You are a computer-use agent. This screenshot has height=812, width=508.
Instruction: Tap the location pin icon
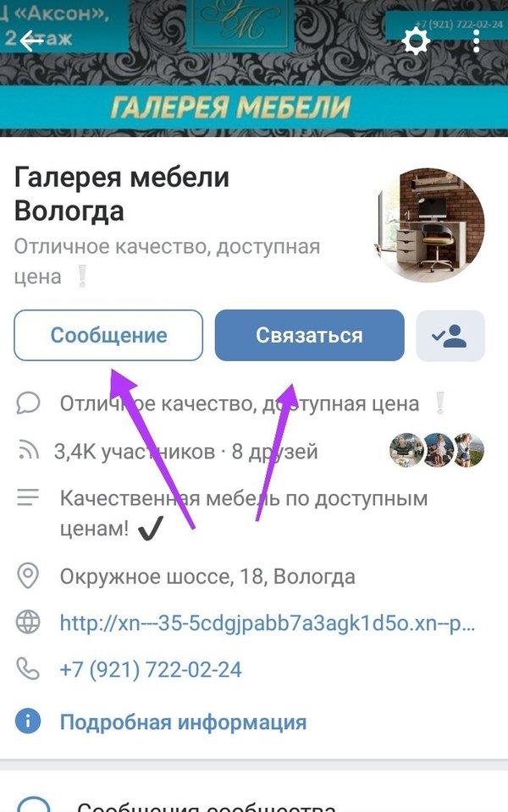(x=28, y=576)
